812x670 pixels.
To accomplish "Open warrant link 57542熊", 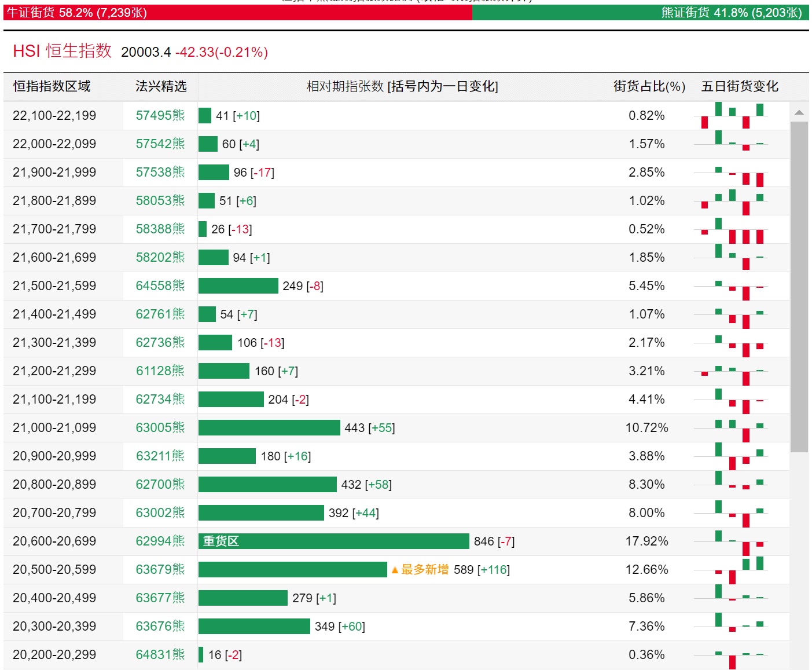I will tap(160, 144).
